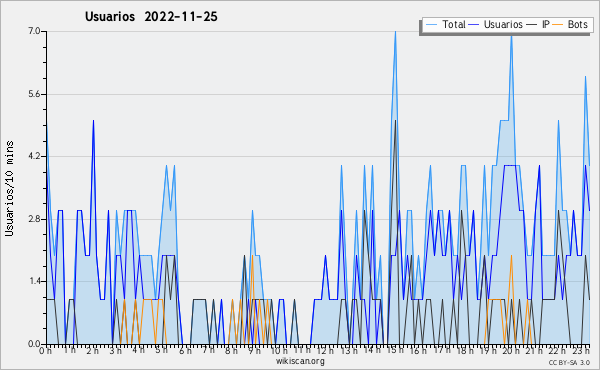
Task: Click the x-axis label '14 h'
Action: point(372,350)
